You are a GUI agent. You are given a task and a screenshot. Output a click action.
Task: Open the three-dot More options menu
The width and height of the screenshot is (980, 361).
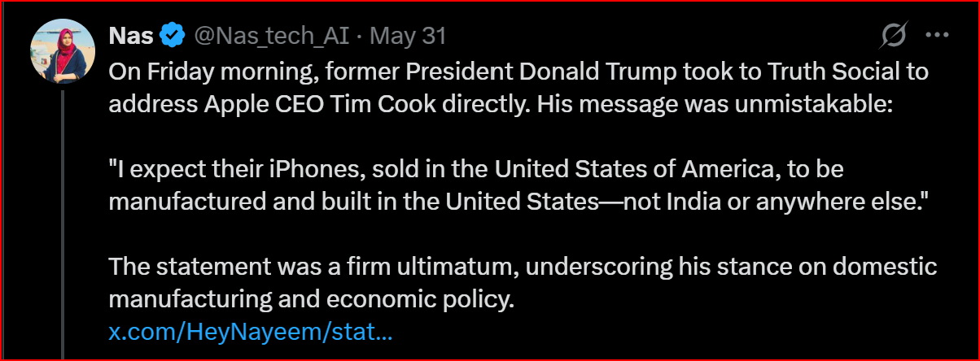click(x=938, y=36)
